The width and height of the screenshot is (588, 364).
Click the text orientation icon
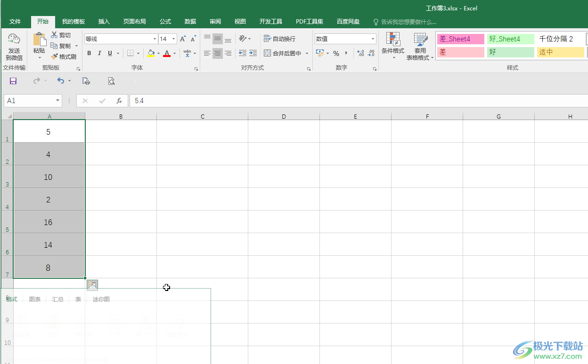tap(243, 39)
